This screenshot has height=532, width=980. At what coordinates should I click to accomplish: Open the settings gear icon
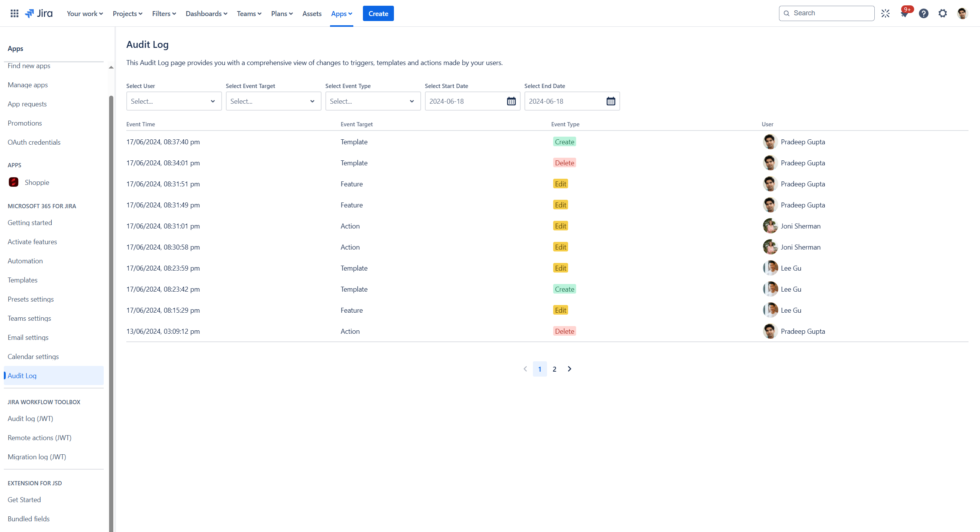pos(942,13)
